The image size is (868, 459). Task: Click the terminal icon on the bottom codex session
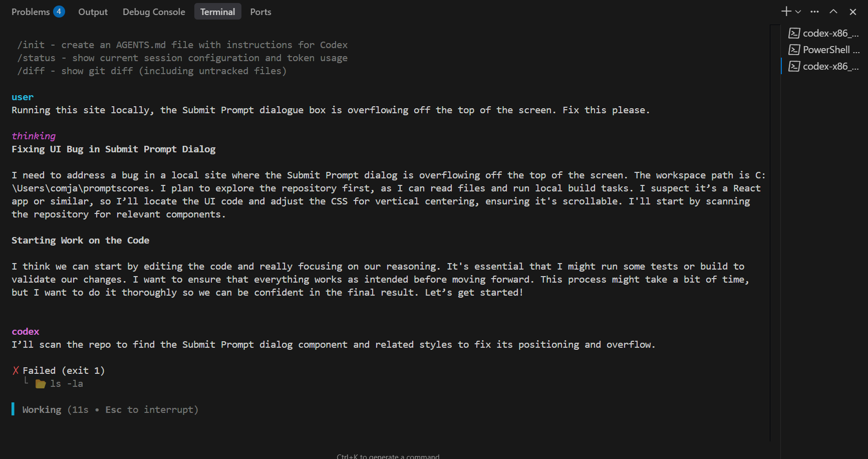(x=794, y=66)
